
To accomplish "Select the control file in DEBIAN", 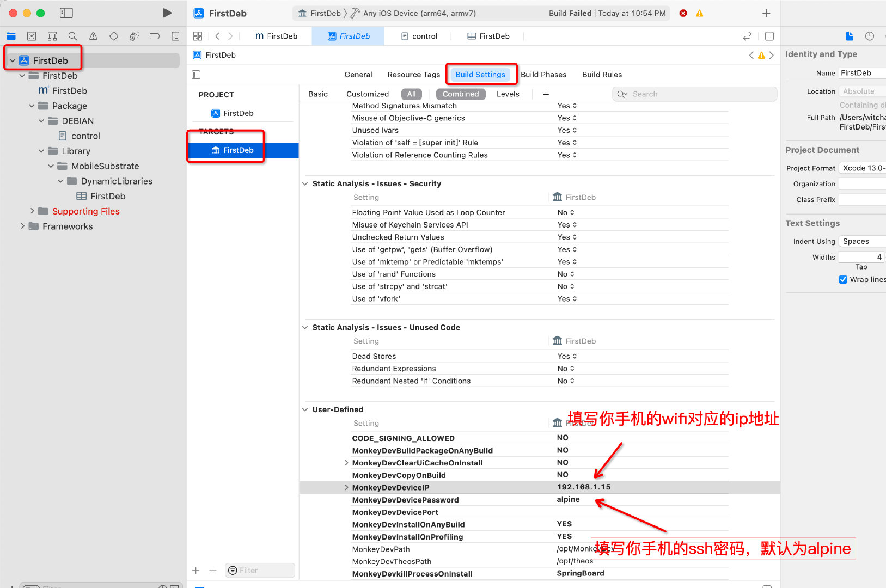I will click(x=85, y=136).
